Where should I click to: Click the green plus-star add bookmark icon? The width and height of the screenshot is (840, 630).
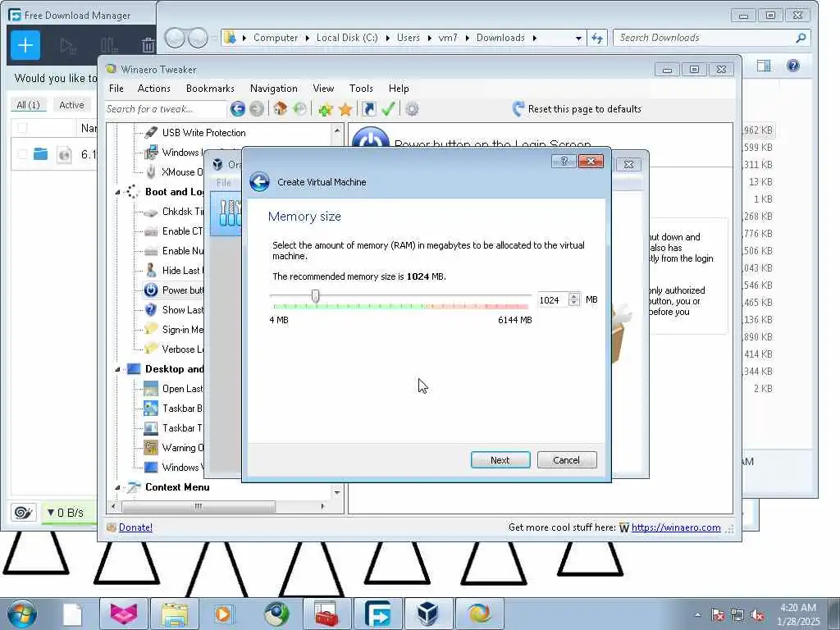pos(325,109)
